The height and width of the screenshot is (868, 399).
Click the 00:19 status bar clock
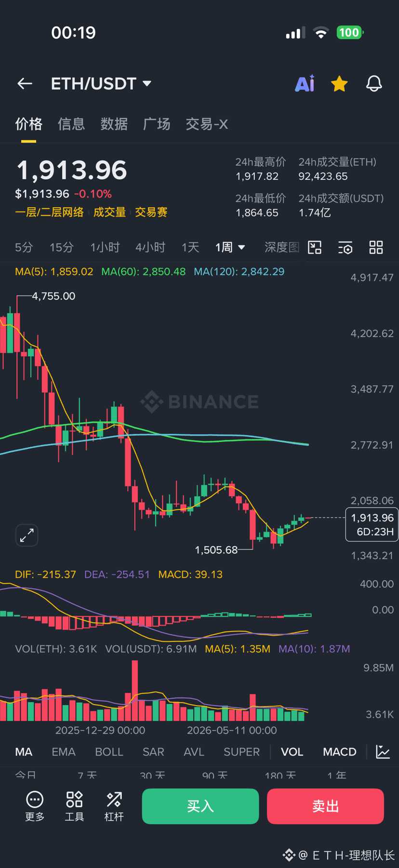point(74,32)
